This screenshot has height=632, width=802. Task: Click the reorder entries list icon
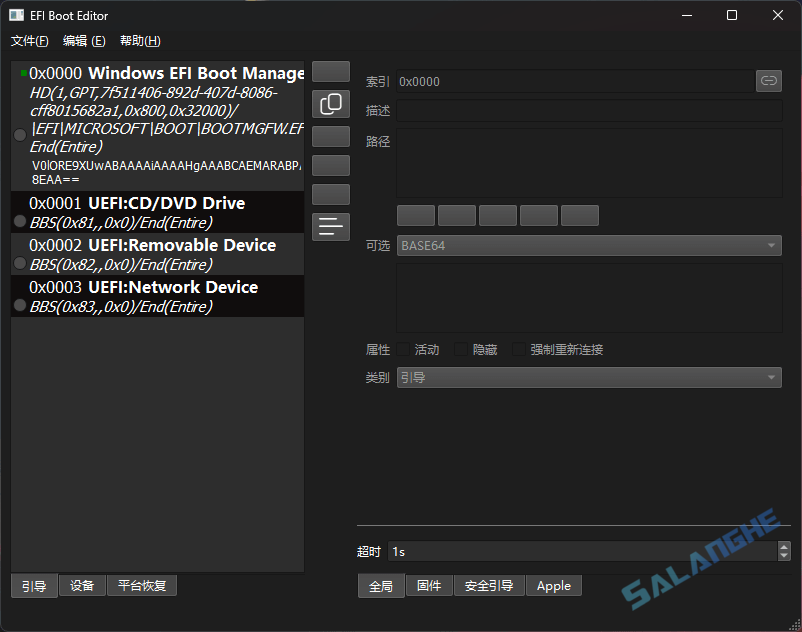(x=331, y=226)
